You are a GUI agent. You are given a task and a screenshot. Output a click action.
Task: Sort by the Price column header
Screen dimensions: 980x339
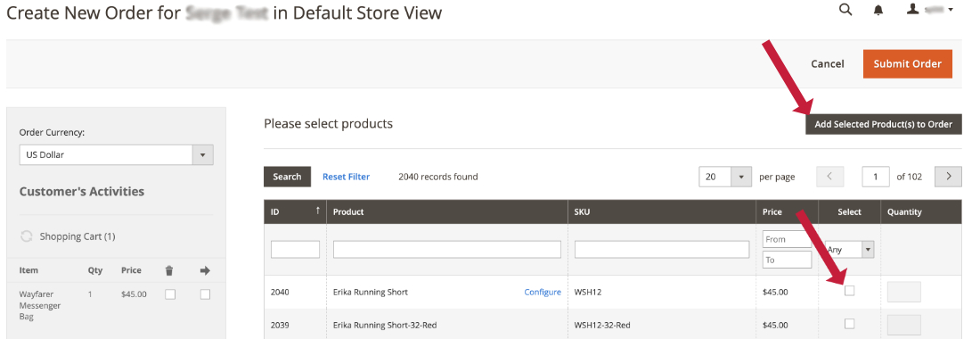pyautogui.click(x=787, y=211)
